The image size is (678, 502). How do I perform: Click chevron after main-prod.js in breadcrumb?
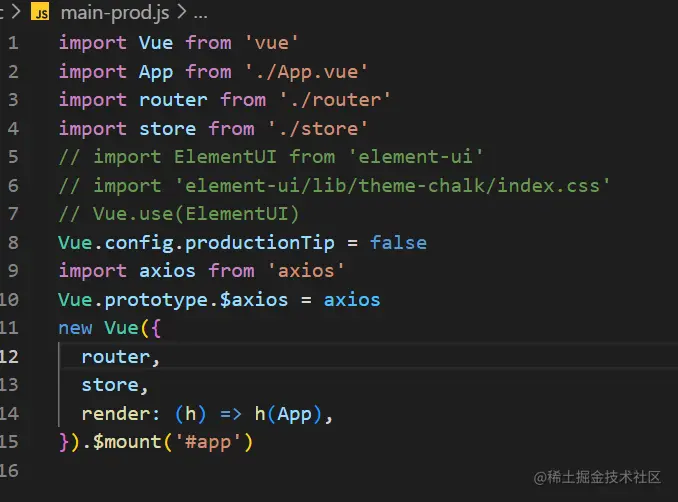[182, 13]
